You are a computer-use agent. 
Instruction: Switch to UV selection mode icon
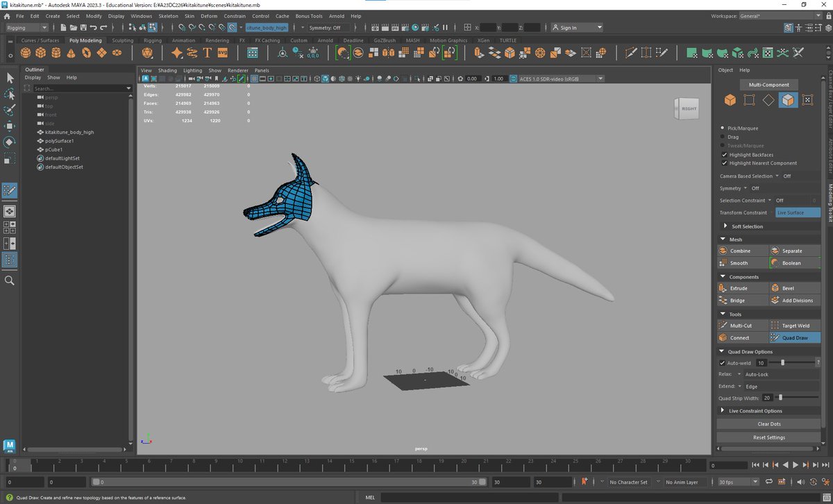pyautogui.click(x=807, y=100)
